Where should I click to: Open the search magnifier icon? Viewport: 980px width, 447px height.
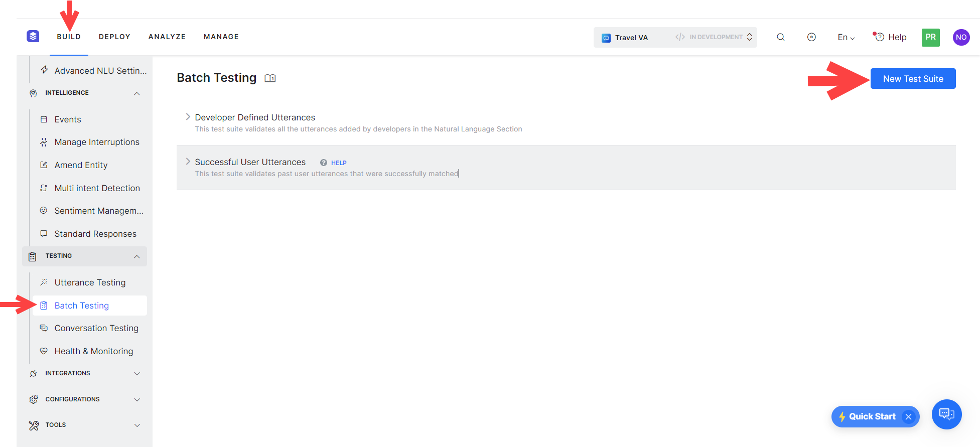781,37
